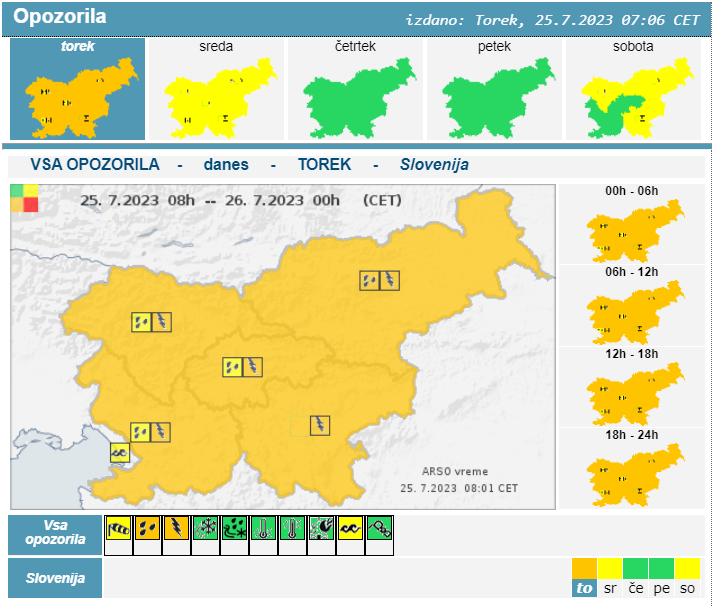Click the last green icon in warnings row
The width and height of the screenshot is (712, 607).
point(379,527)
